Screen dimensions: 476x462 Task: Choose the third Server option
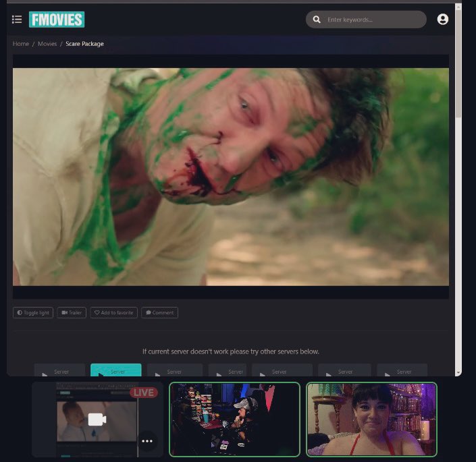tap(175, 370)
